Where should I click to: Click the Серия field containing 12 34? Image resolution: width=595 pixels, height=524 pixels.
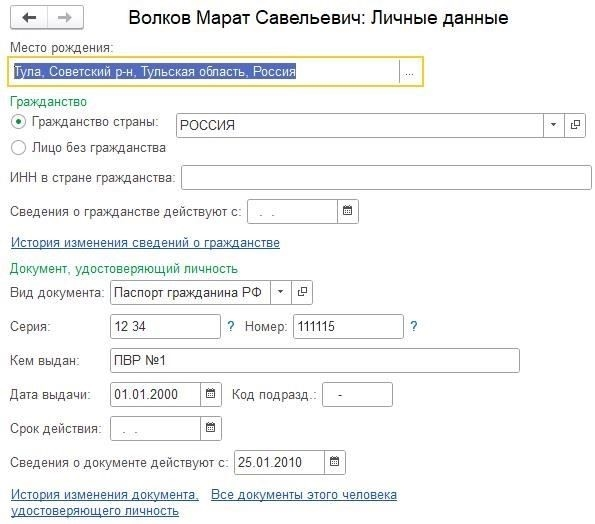pos(165,326)
